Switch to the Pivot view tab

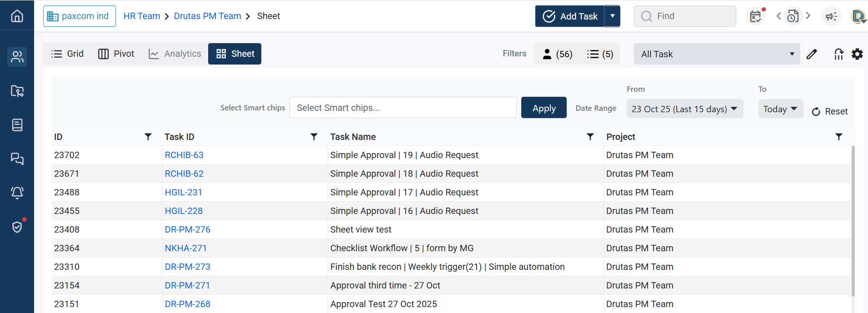116,54
